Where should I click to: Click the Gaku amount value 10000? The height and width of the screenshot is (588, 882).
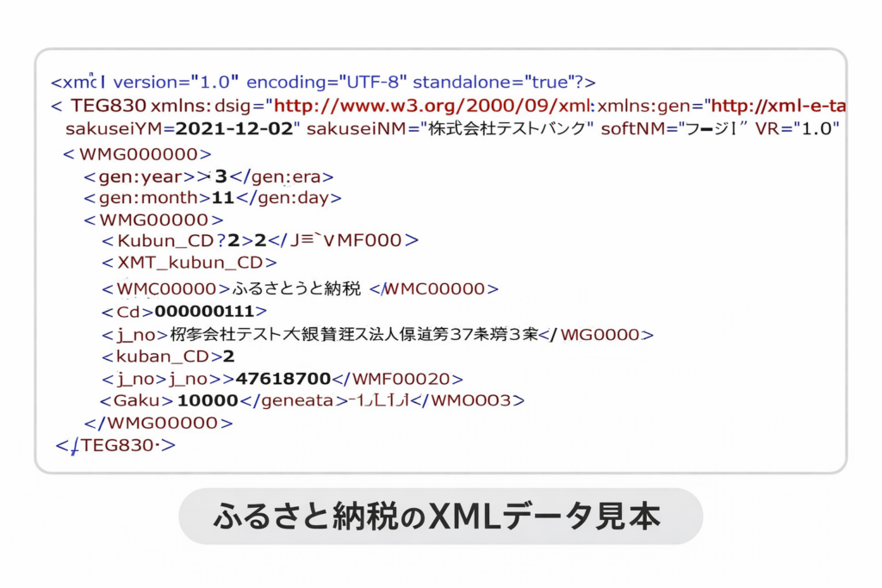pyautogui.click(x=208, y=400)
